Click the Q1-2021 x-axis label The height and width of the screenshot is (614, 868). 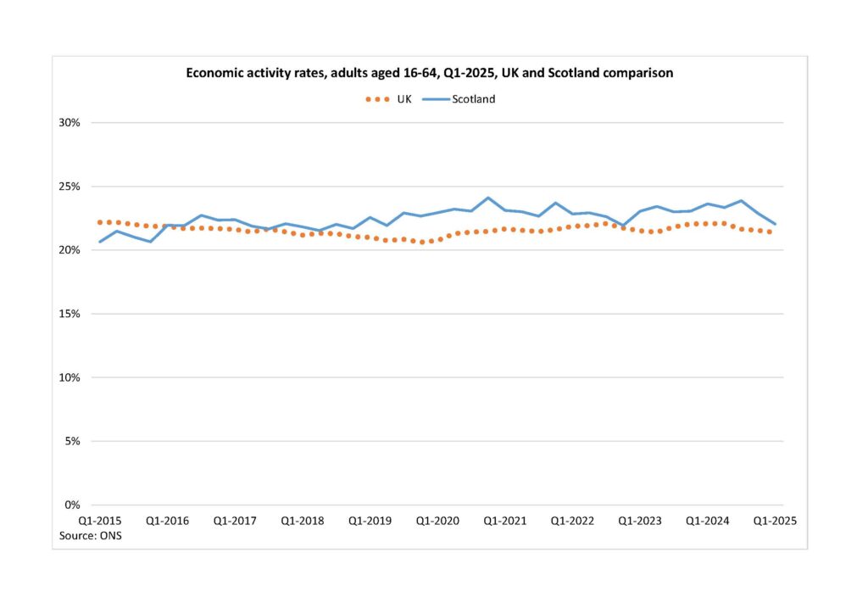[x=505, y=521]
